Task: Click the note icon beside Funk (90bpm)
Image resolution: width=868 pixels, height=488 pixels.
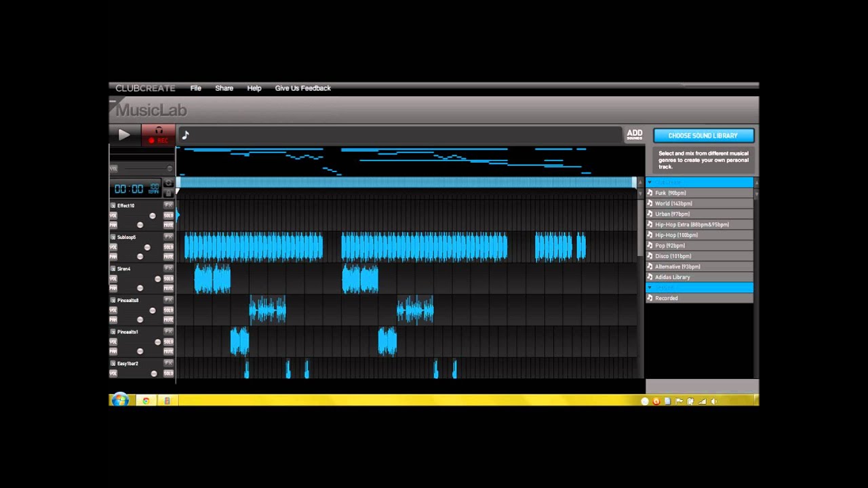Action: 650,192
